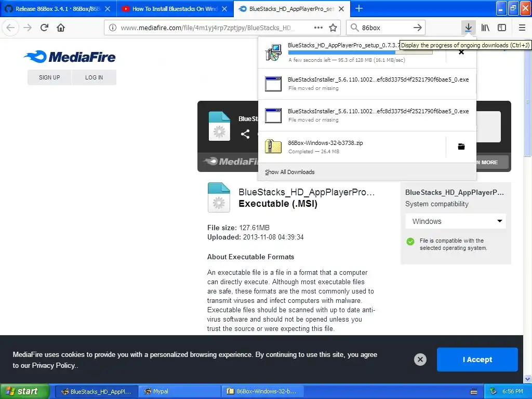Click the system tray keyboard icon
This screenshot has width=532, height=399.
click(x=474, y=392)
